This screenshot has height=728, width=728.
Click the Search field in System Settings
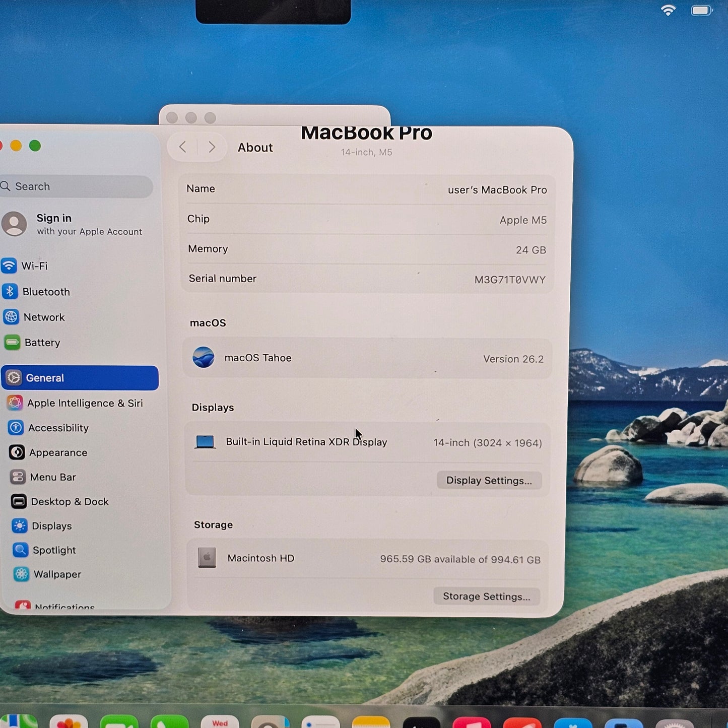click(76, 186)
